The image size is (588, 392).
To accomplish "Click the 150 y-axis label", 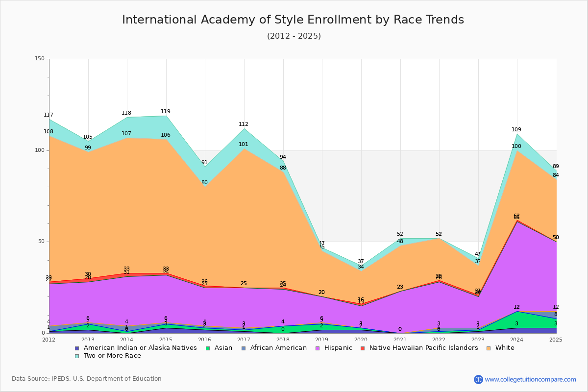I will 40,59.
